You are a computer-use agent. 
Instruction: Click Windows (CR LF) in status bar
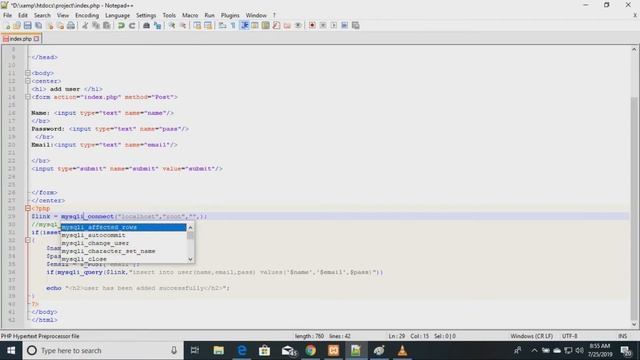point(531,336)
